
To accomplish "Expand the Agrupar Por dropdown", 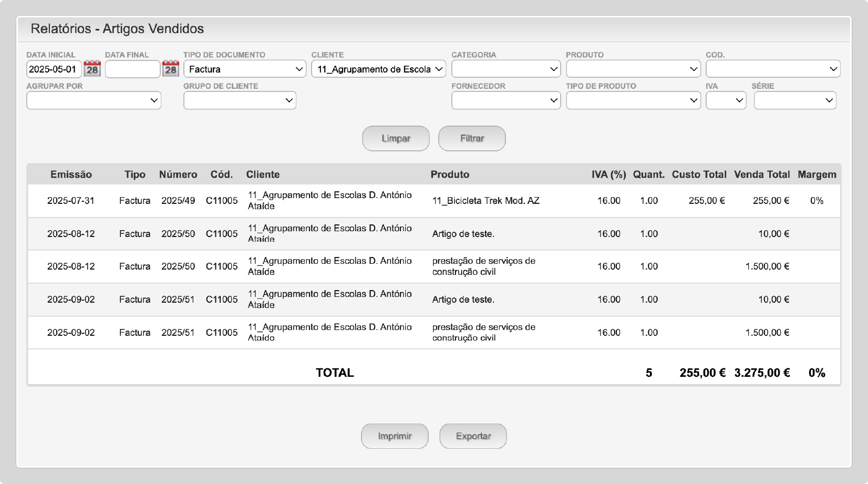I will click(x=94, y=100).
